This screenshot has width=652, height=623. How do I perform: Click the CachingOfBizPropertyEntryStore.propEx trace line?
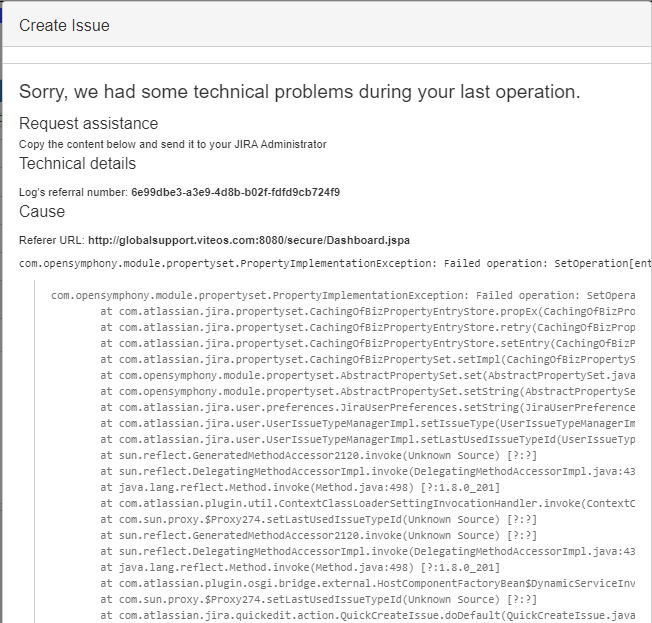coord(368,312)
